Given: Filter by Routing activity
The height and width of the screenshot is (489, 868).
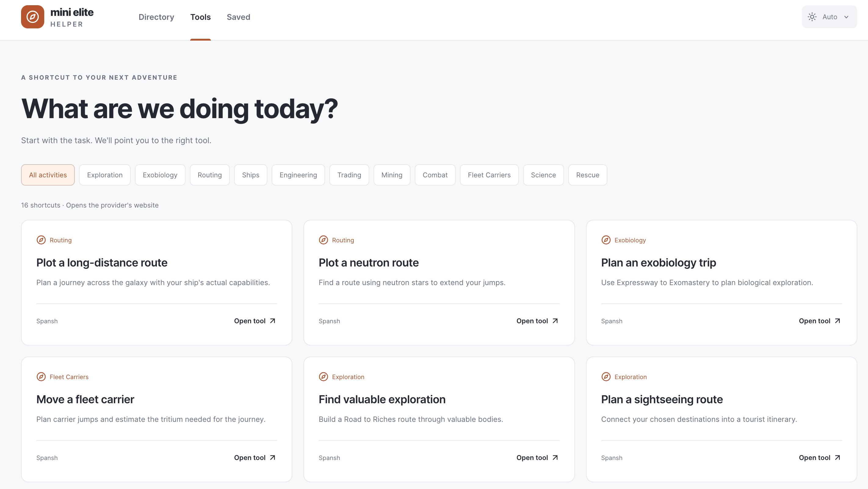Looking at the screenshot, I should 210,175.
